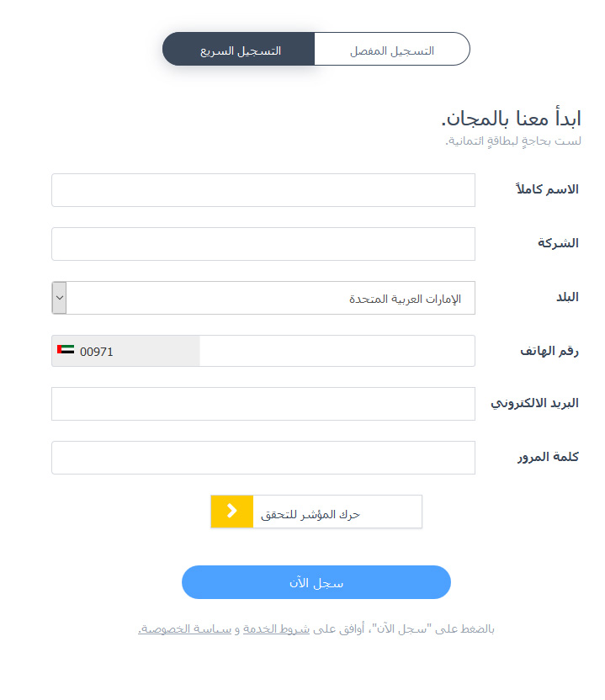Viewport: 605px width, 700px height.
Task: Open the سياسة الخصوصية privacy link
Action: [x=185, y=628]
